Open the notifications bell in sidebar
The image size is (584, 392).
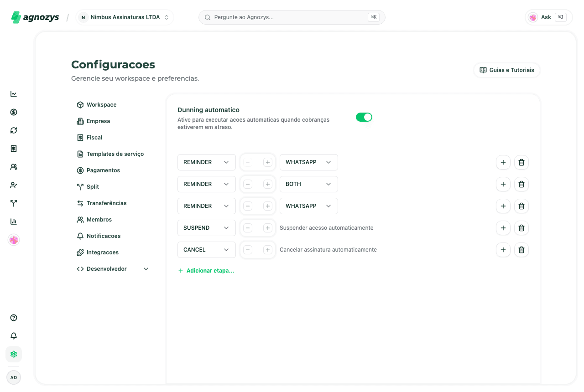tap(14, 336)
